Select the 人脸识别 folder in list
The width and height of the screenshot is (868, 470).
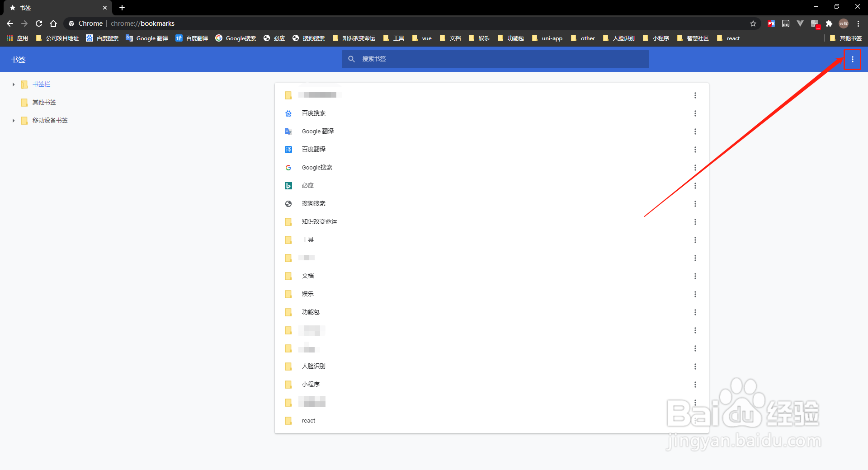[x=491, y=367]
